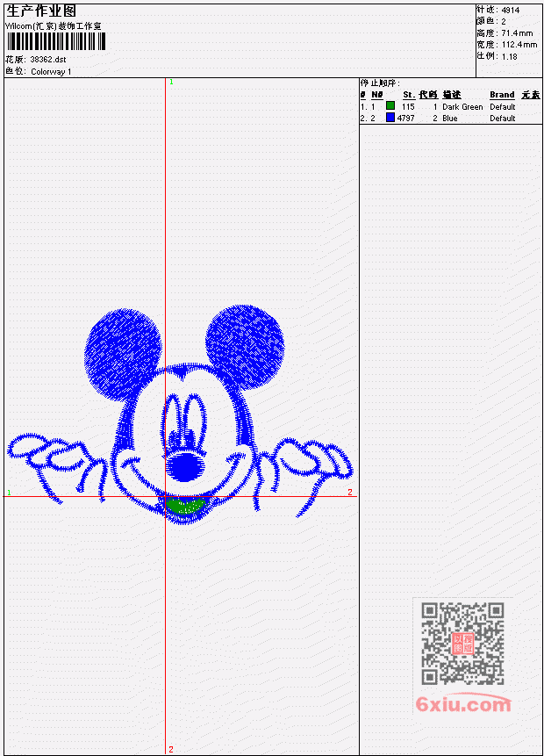Click the 'St.' column header

[x=409, y=95]
